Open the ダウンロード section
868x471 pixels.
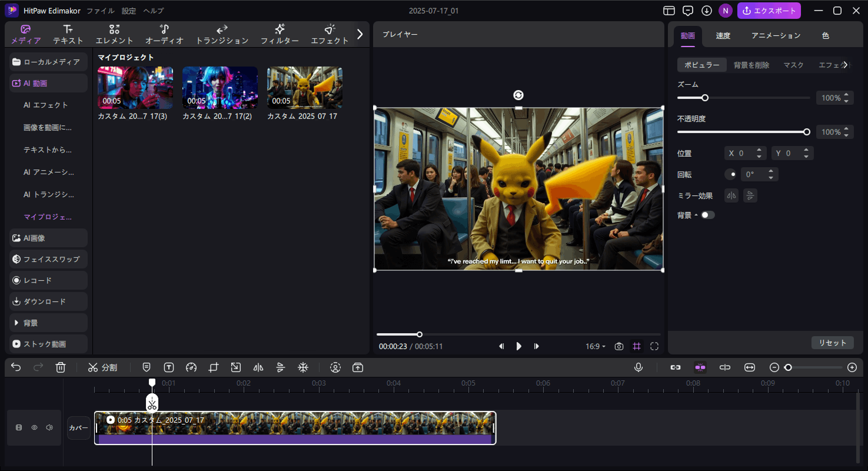pyautogui.click(x=49, y=301)
